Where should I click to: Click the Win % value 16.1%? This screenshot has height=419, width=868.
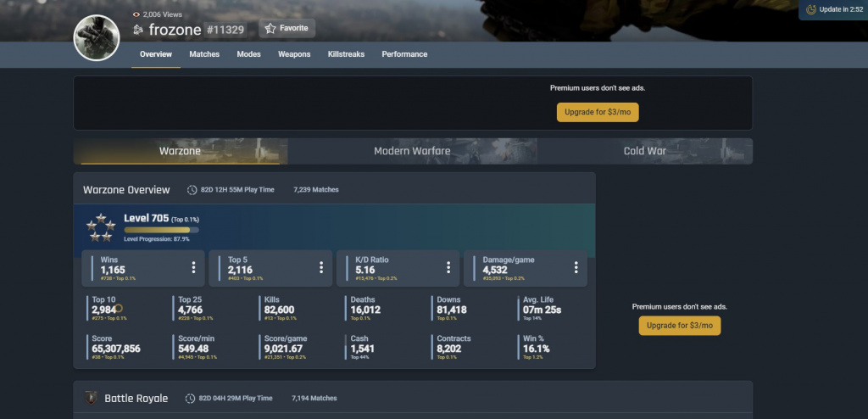point(537,349)
